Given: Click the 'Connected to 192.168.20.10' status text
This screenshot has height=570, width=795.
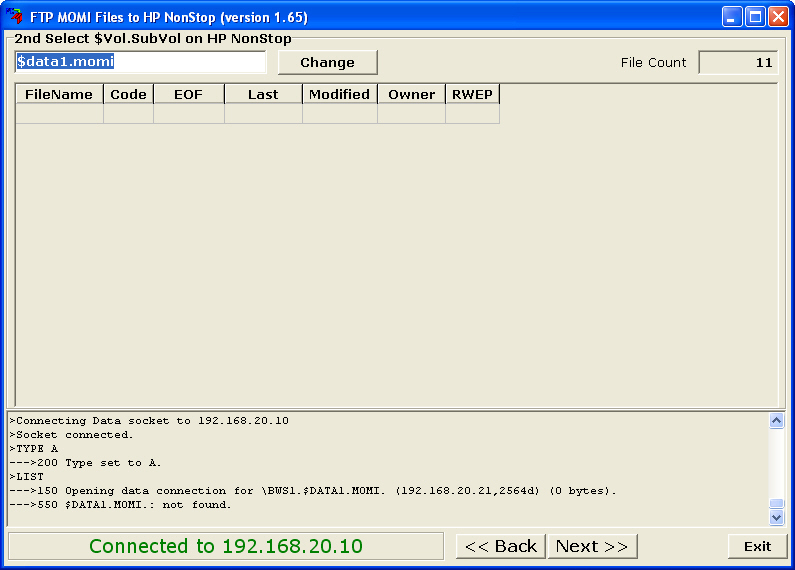Looking at the screenshot, I should (x=226, y=546).
